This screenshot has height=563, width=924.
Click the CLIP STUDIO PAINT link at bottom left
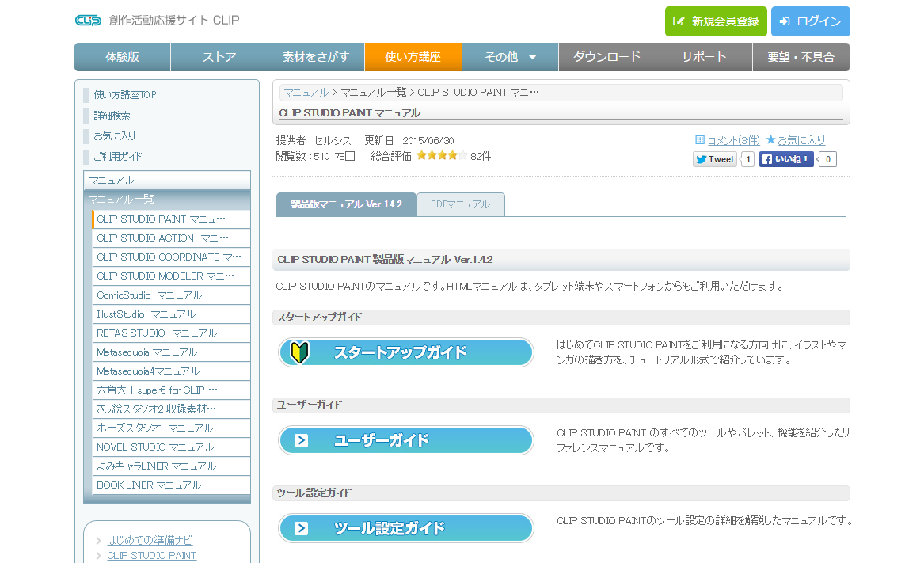(x=151, y=555)
